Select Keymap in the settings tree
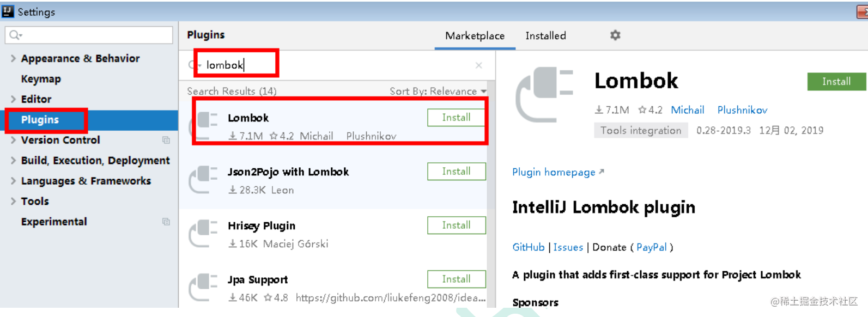Viewport: 868px width, 317px height. (x=41, y=79)
